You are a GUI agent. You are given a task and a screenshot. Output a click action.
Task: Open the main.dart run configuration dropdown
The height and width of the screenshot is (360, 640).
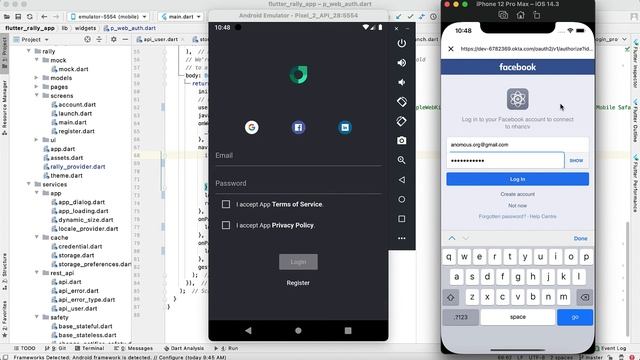(x=181, y=17)
